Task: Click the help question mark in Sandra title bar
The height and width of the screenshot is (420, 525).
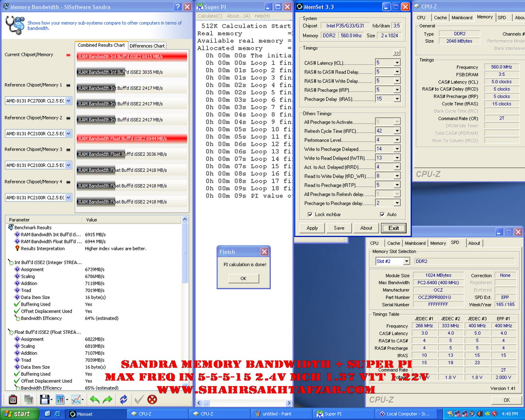Action: tap(178, 7)
